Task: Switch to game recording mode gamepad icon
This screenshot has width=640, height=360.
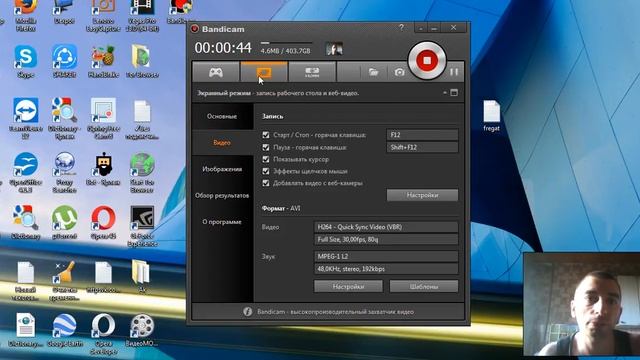Action: point(216,72)
